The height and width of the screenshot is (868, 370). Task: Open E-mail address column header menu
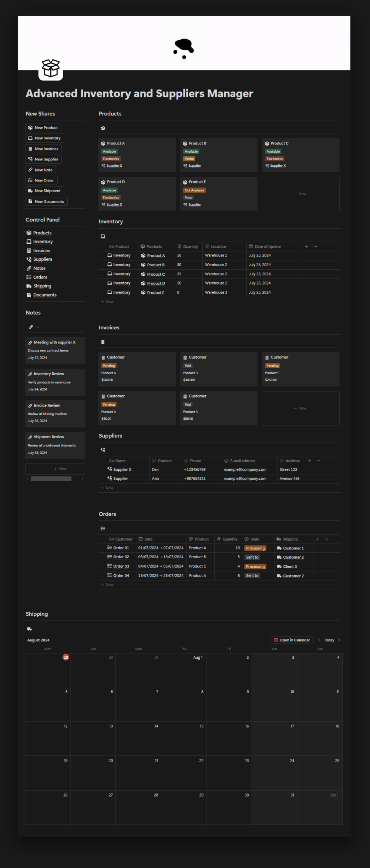click(249, 461)
